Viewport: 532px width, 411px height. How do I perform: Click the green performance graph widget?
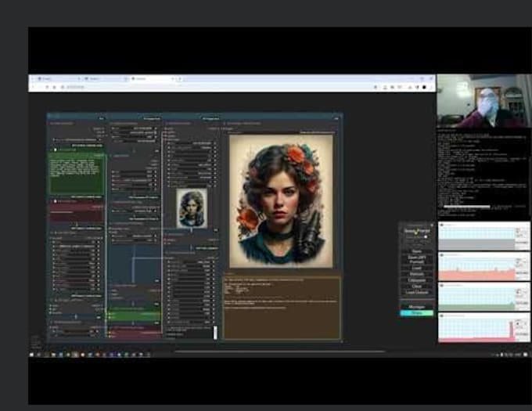coord(483,297)
